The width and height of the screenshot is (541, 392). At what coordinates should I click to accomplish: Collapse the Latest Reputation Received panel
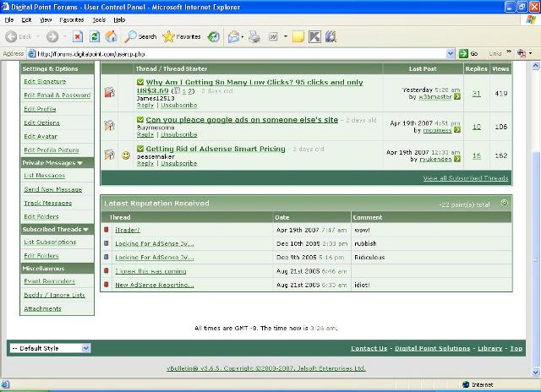click(504, 203)
